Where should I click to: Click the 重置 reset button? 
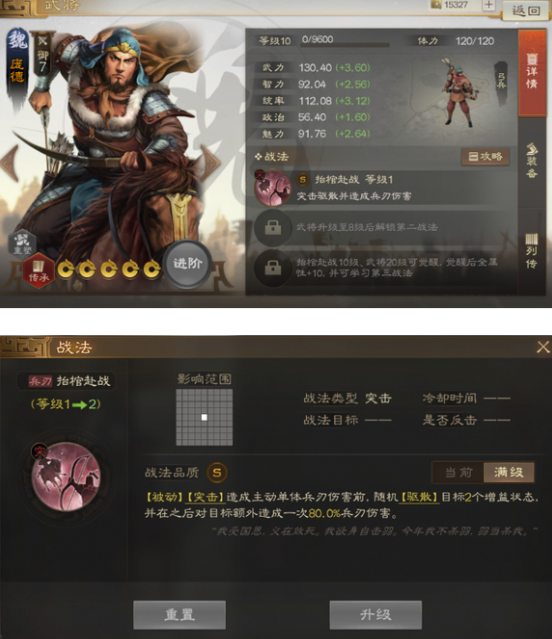pyautogui.click(x=180, y=615)
